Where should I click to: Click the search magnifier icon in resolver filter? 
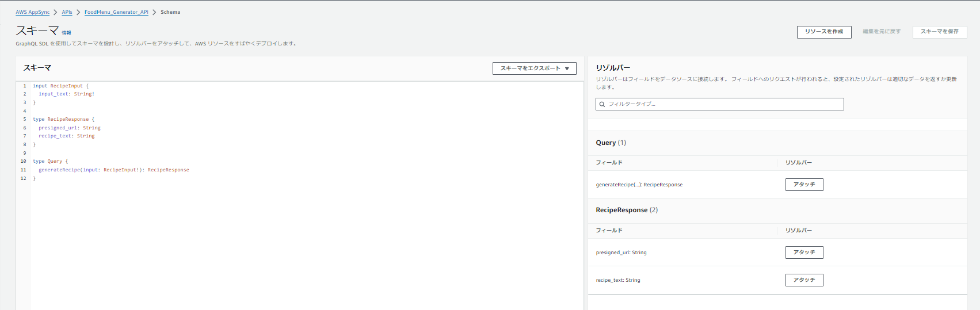click(602, 104)
